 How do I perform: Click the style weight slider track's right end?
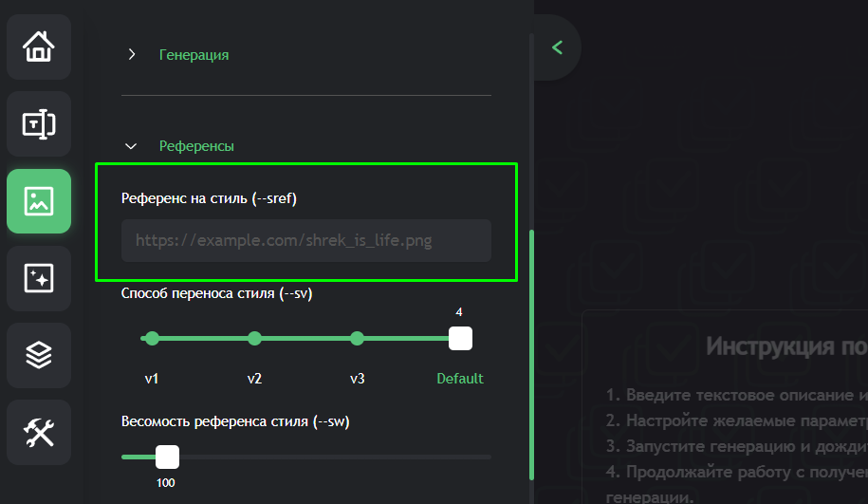[488, 457]
